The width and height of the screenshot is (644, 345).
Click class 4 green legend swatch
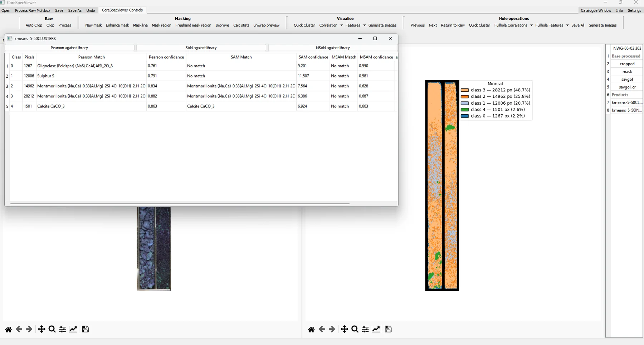tap(465, 110)
